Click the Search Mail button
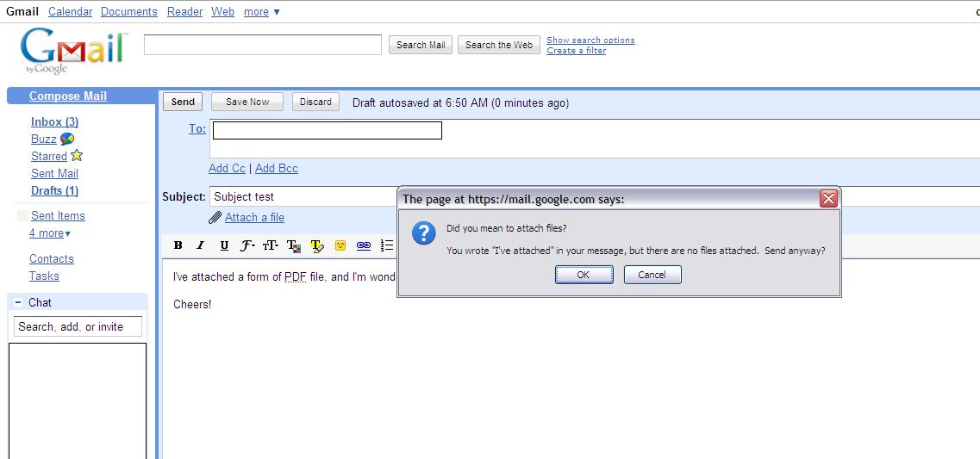The height and width of the screenshot is (459, 980). [x=421, y=45]
